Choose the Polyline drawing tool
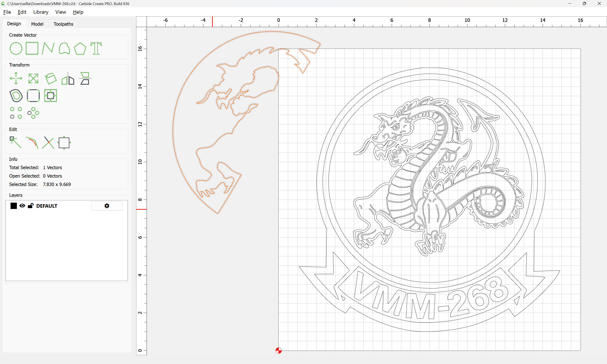Image resolution: width=607 pixels, height=364 pixels. click(48, 48)
